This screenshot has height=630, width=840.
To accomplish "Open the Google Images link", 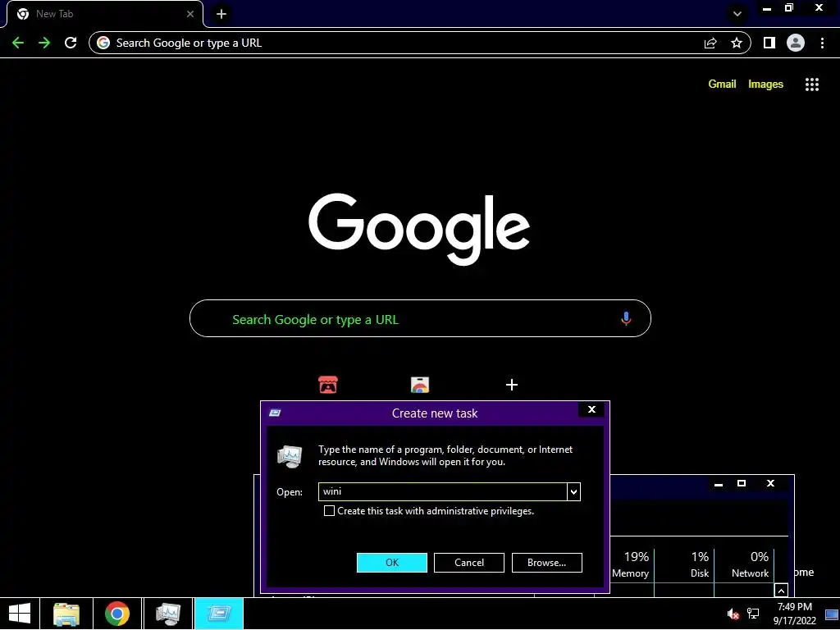I will point(765,84).
